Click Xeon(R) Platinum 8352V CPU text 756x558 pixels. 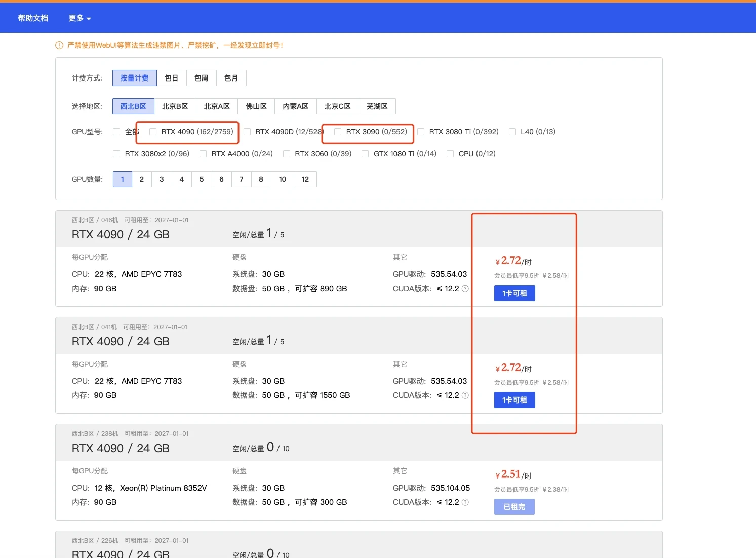[x=164, y=488]
